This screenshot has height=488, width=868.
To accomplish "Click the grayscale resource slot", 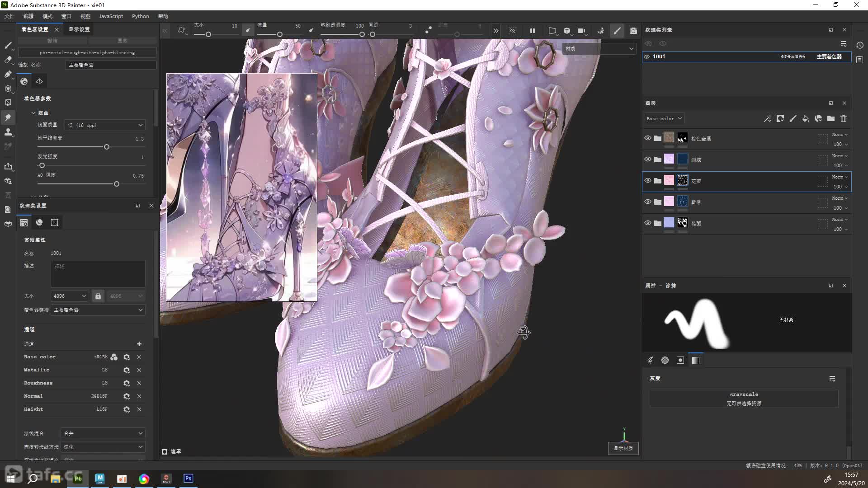I will (744, 399).
